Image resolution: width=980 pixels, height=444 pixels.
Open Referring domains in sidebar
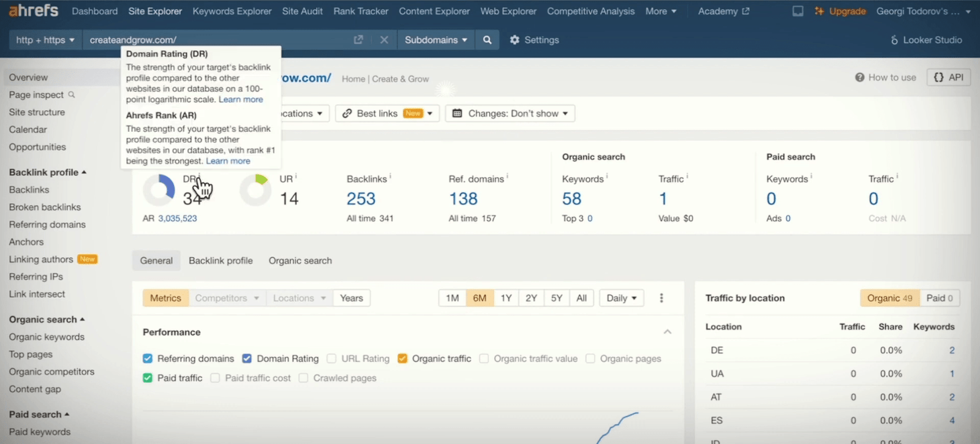click(x=47, y=224)
